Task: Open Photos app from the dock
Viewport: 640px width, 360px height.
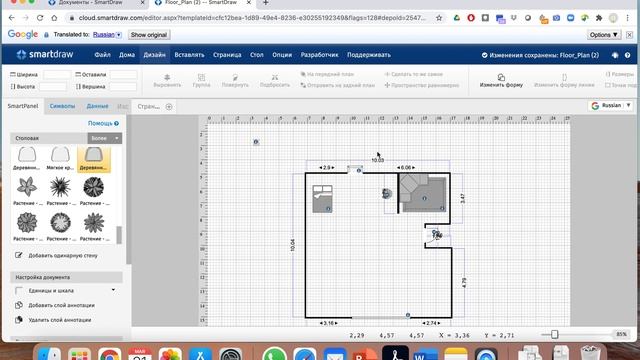Action: click(x=170, y=354)
